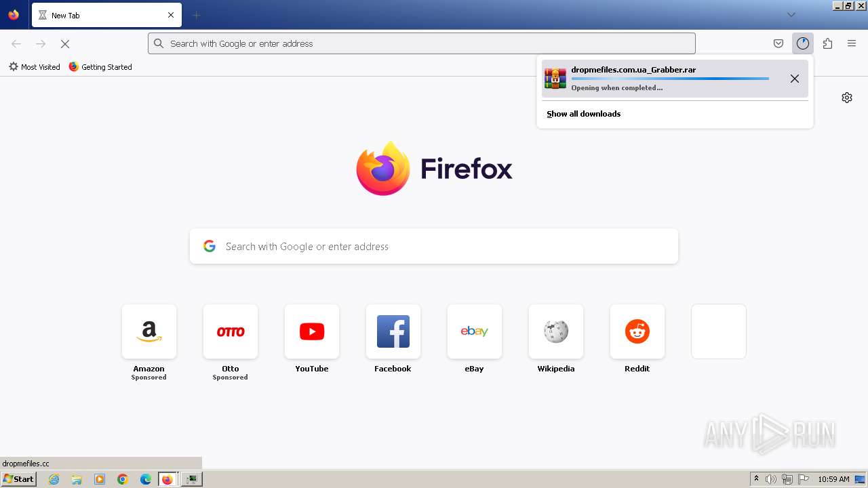Launch Windows Media Player from taskbar
The image size is (868, 488).
click(x=100, y=479)
